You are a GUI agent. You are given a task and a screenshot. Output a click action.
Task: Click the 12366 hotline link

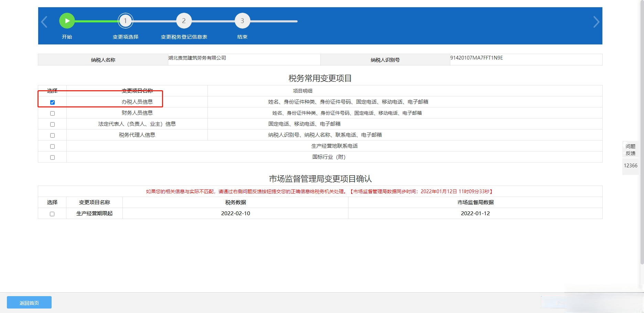pyautogui.click(x=630, y=166)
